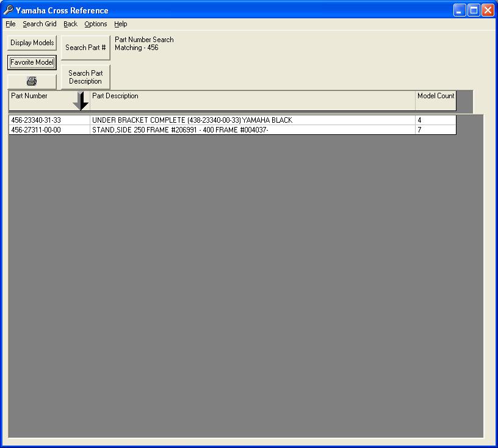The width and height of the screenshot is (498, 448).
Task: Select part number 456-23340-31-33
Action: 49,120
